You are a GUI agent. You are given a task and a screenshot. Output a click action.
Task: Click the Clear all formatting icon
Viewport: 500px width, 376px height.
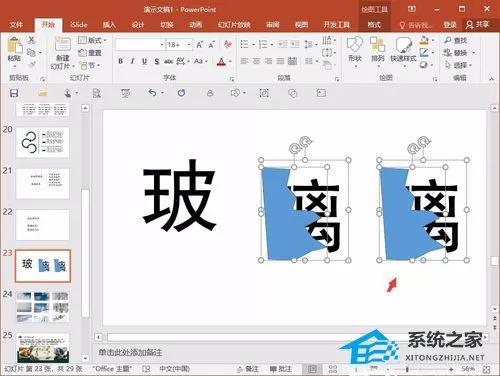[x=228, y=44]
